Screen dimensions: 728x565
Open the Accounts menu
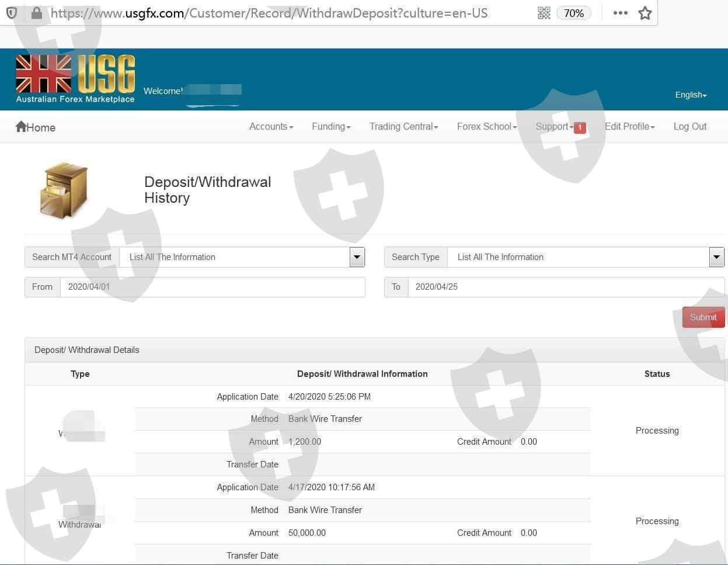point(271,127)
